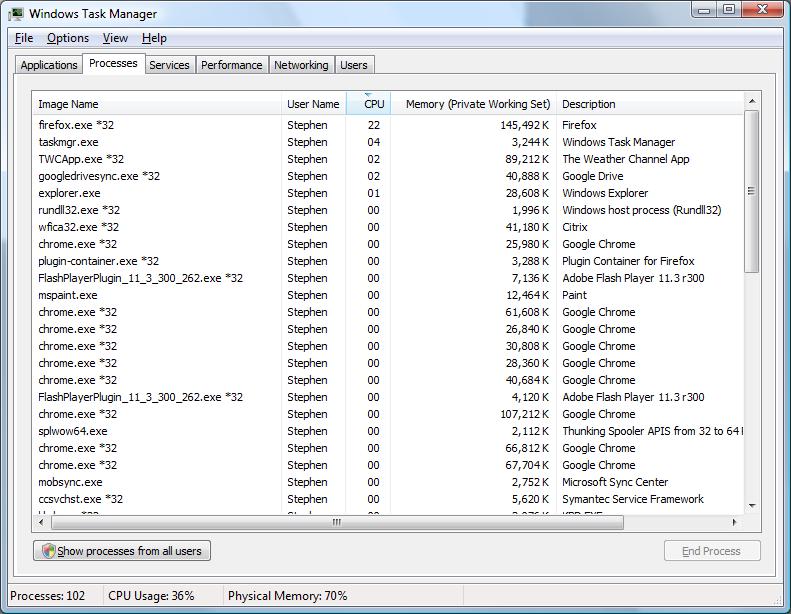Click Show processes from all users
This screenshot has height=614, width=791.
pos(122,551)
